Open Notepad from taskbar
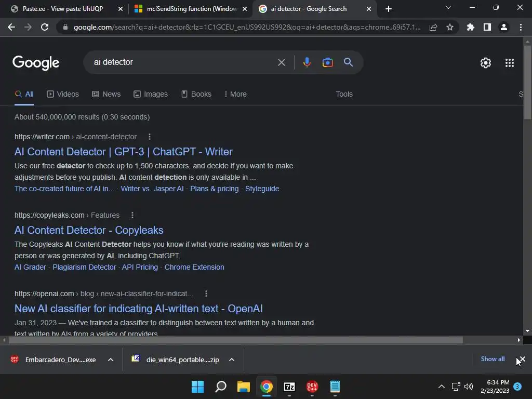 pyautogui.click(x=335, y=387)
